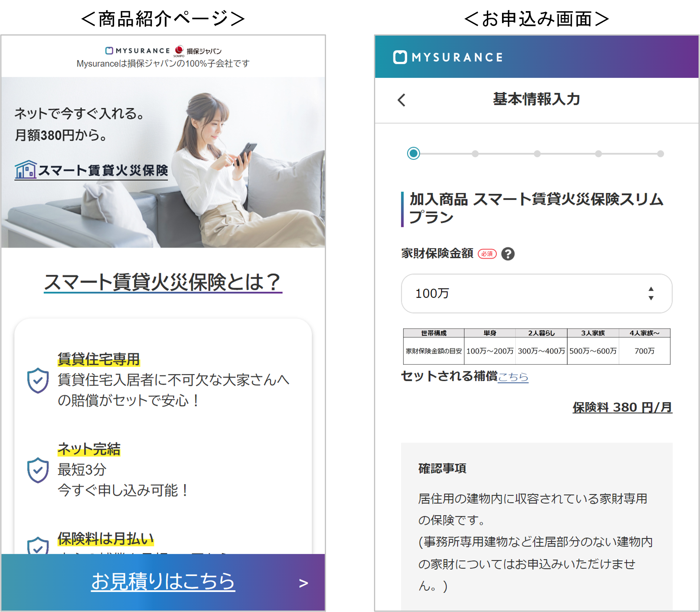The image size is (700, 612).
Task: Click the 賃貸住宅専用 highlighted heading
Action: [99, 359]
